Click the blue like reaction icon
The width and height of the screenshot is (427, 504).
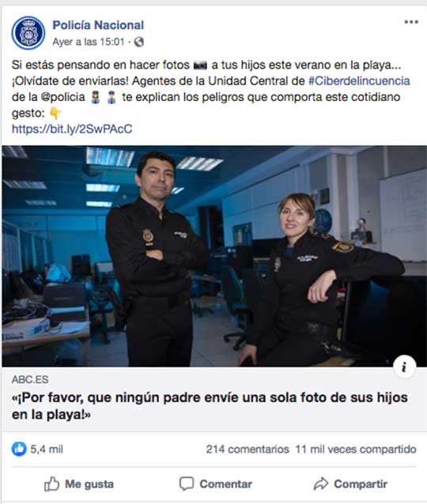click(x=19, y=449)
